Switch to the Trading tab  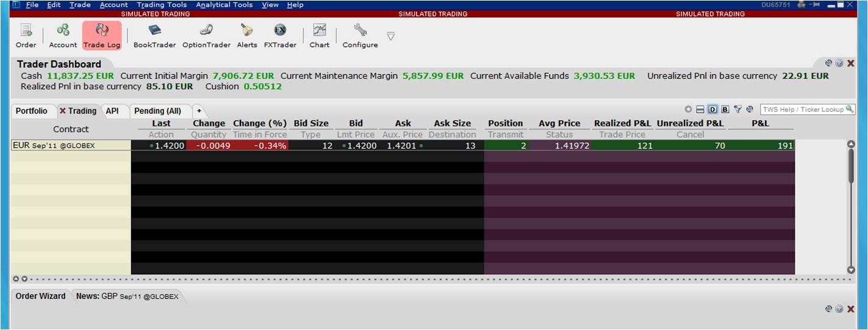(x=82, y=111)
